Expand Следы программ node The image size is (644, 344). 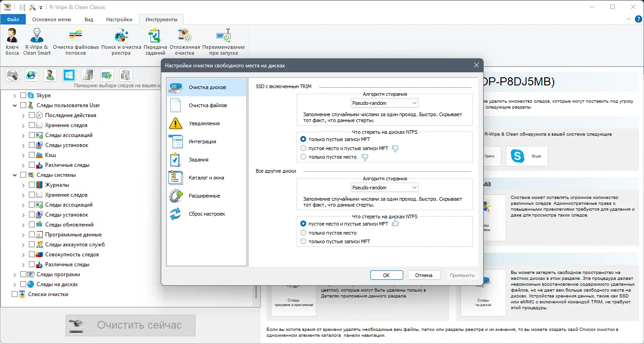tap(14, 274)
